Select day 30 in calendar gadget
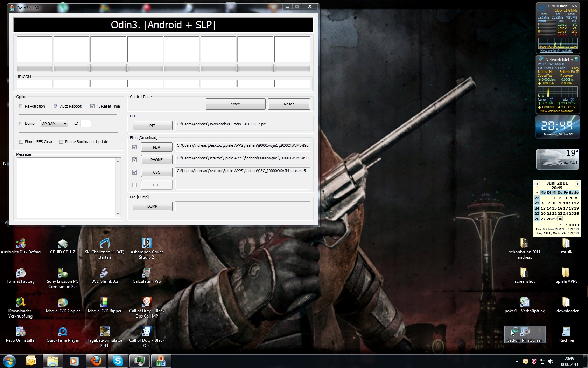 click(560, 219)
